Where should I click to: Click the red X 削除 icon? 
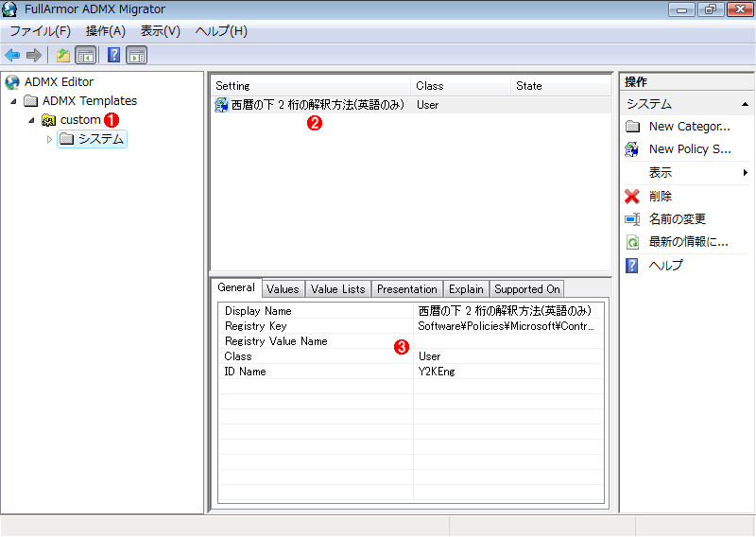632,197
